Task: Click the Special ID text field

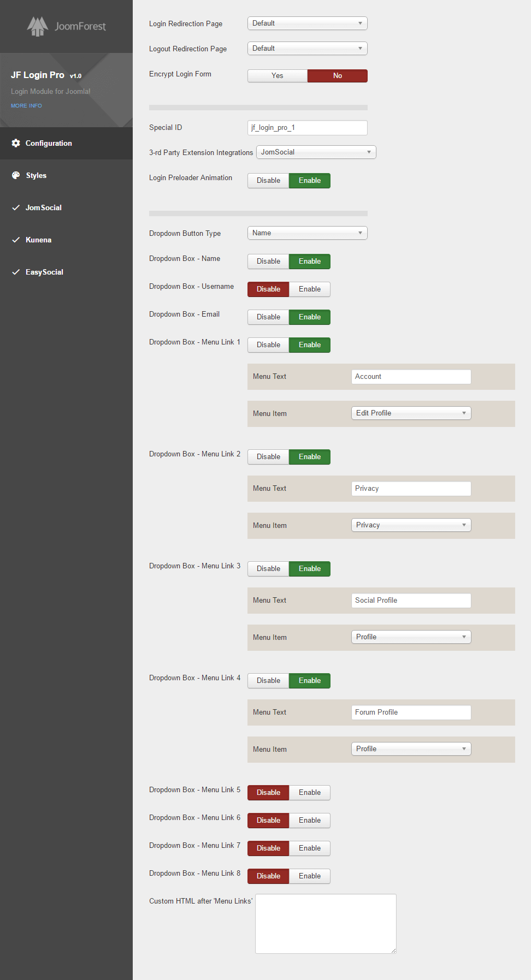Action: click(307, 128)
